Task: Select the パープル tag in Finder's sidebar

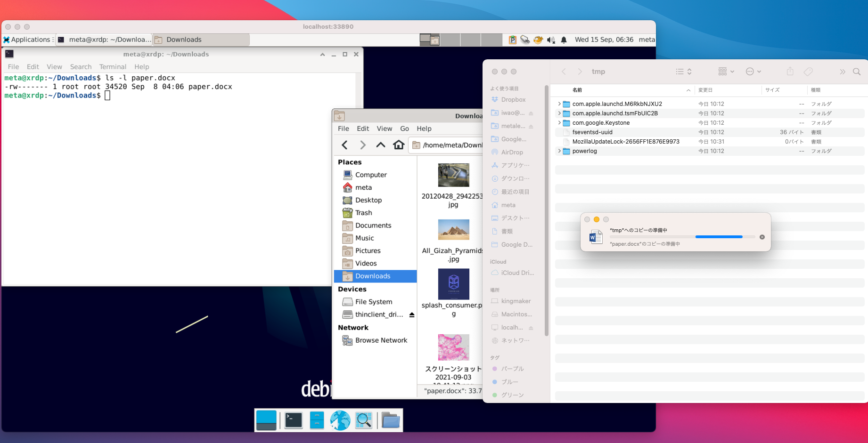Action: click(x=513, y=369)
